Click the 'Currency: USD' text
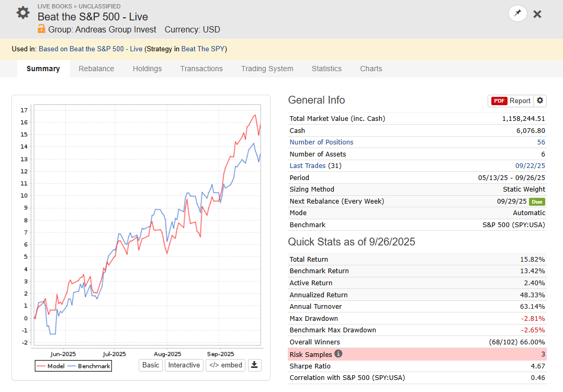 192,29
